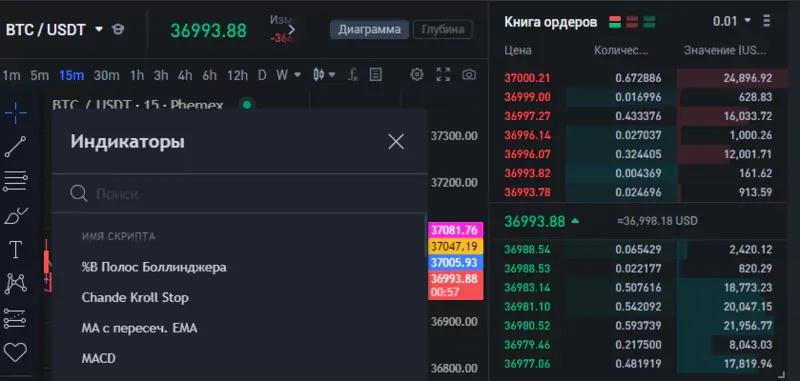Click the search magnifier icon
Screen dimensions: 800x381
(x=79, y=193)
